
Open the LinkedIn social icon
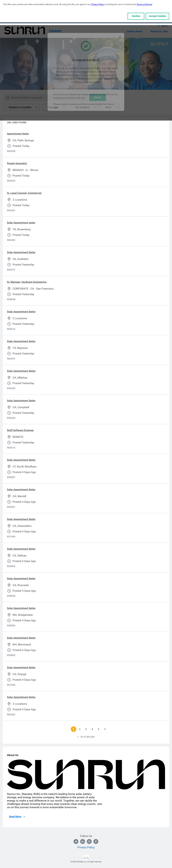pyautogui.click(x=82, y=841)
